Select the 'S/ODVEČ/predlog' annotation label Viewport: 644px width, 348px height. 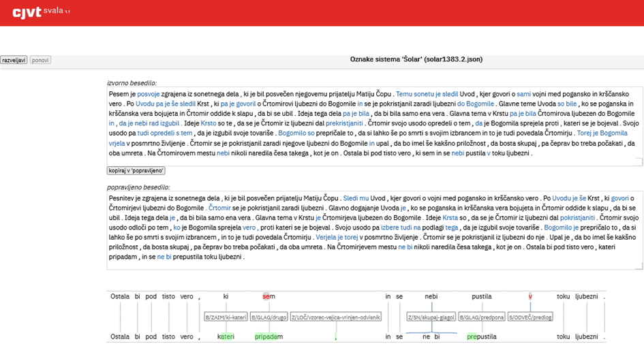[x=530, y=317]
